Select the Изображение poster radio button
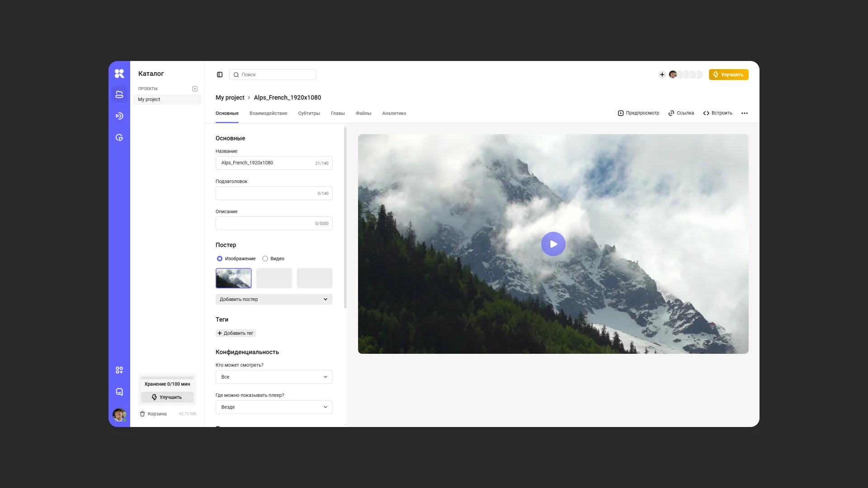 [220, 258]
